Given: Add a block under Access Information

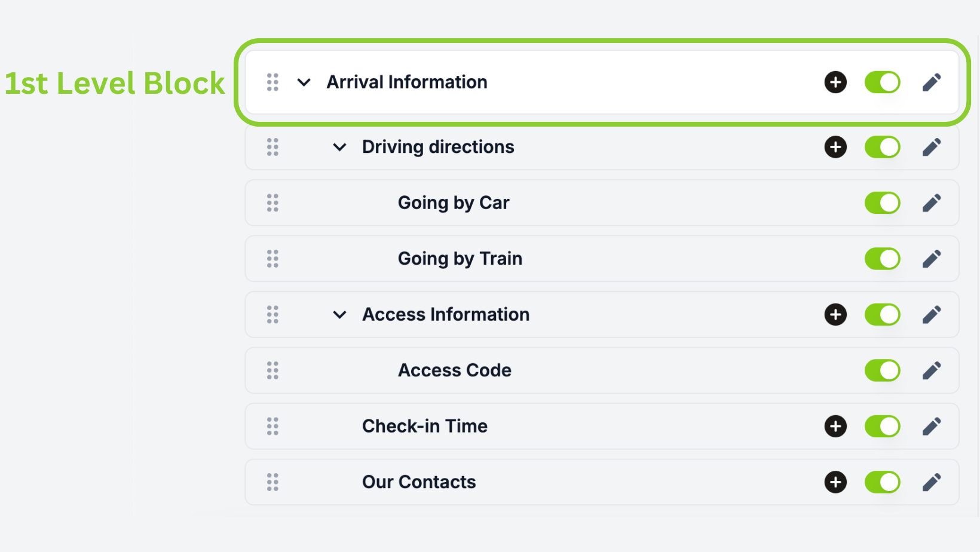Looking at the screenshot, I should [835, 315].
